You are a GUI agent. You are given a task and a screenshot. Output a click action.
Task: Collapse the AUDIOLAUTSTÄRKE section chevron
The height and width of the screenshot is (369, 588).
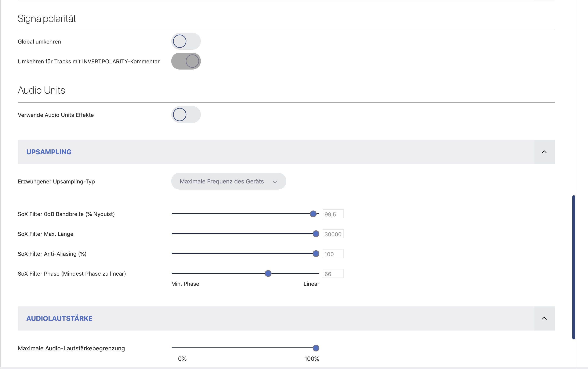pos(544,318)
